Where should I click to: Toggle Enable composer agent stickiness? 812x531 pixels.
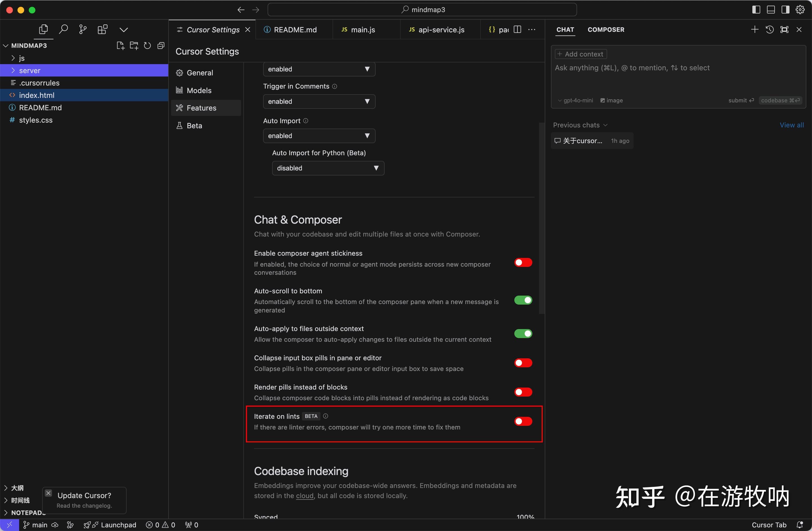523,263
